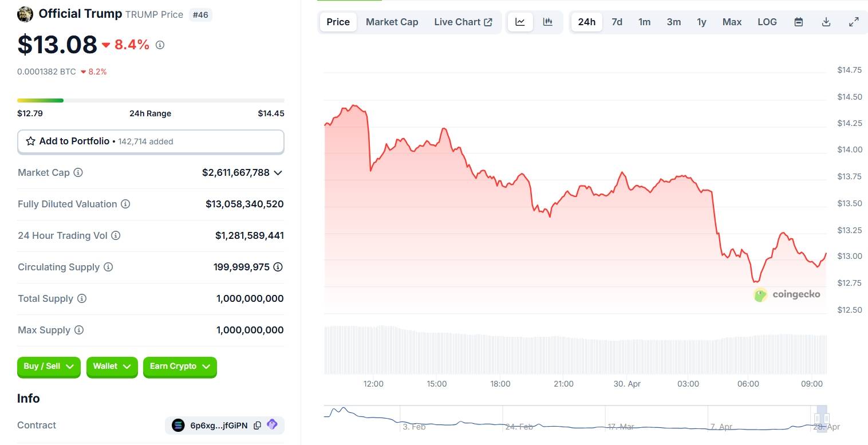
Task: Open Wallet dropdown
Action: click(x=112, y=367)
